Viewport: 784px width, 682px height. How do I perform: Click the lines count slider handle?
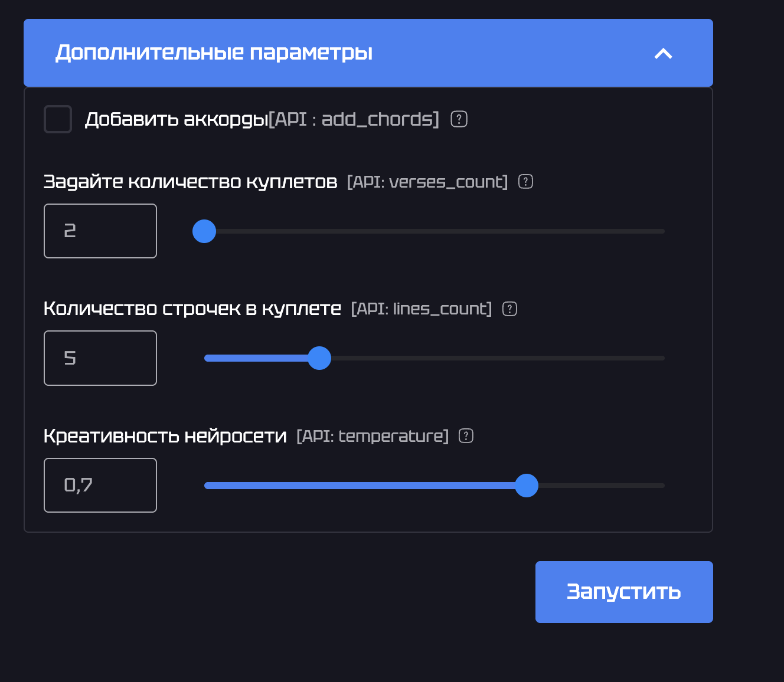click(319, 358)
